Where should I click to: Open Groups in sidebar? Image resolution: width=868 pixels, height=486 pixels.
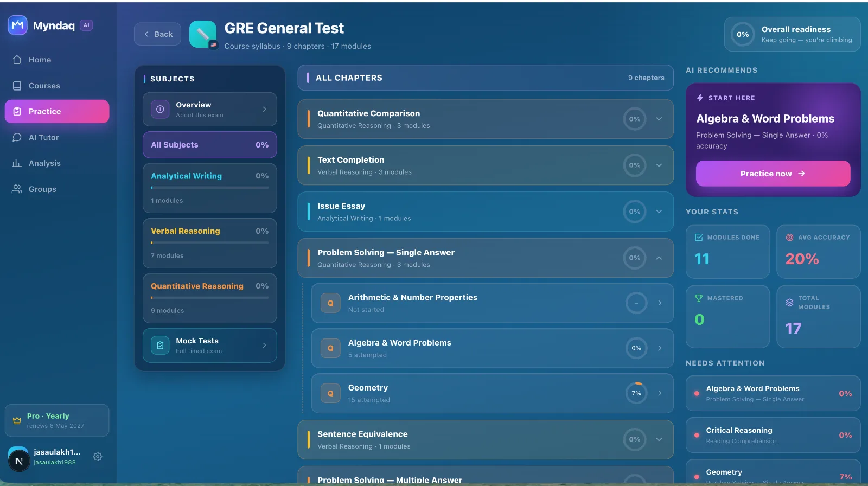(x=57, y=189)
